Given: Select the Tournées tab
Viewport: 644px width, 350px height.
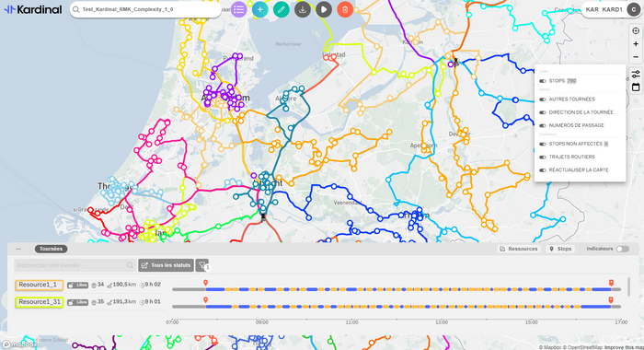Looking at the screenshot, I should pos(51,249).
